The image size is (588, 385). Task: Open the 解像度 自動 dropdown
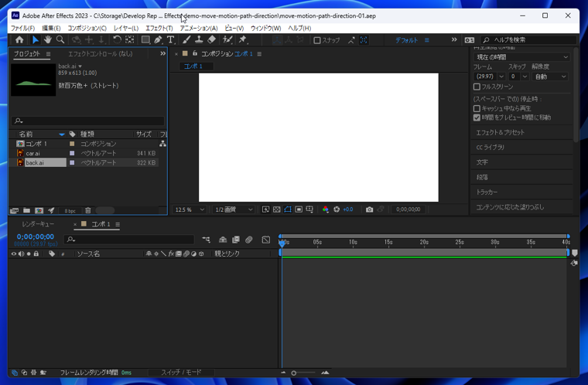[550, 77]
